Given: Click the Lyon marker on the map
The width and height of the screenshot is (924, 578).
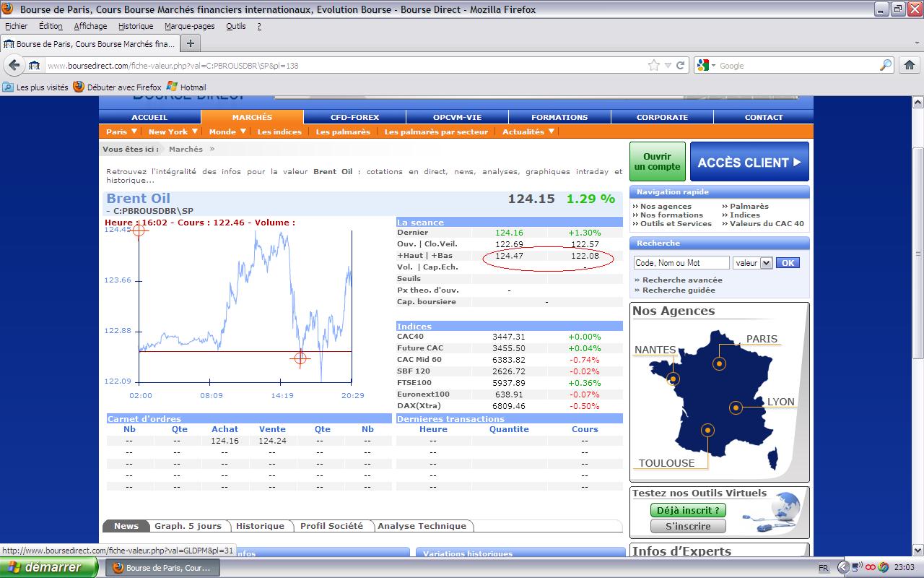Looking at the screenshot, I should tap(736, 407).
